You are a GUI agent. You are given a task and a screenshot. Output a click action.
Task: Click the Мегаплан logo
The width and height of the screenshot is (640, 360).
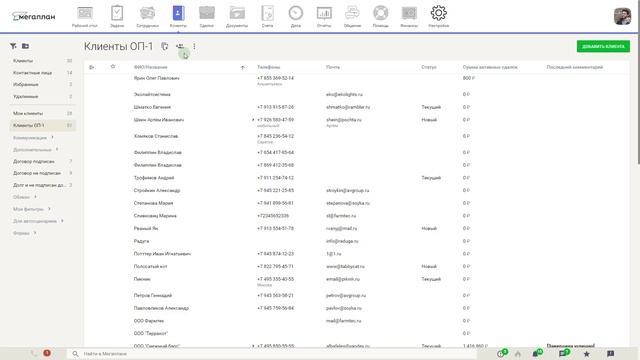click(x=33, y=16)
